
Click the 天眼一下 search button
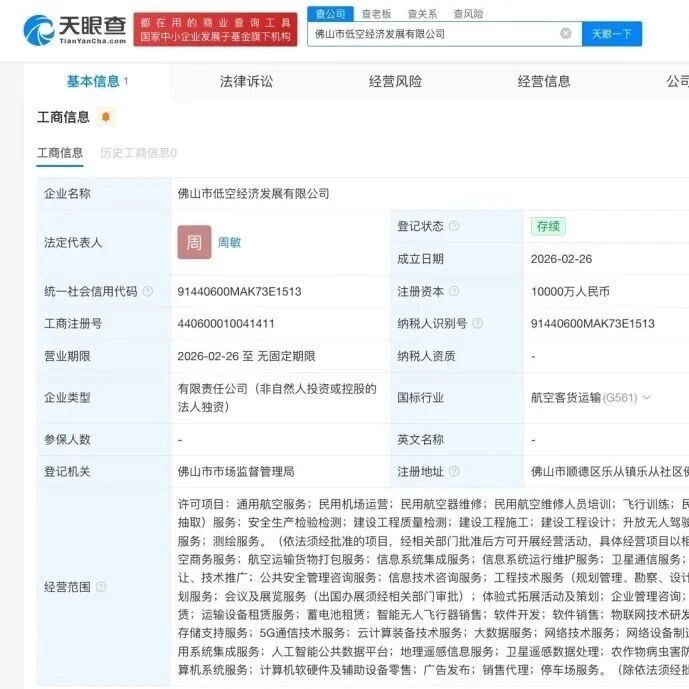point(612,34)
